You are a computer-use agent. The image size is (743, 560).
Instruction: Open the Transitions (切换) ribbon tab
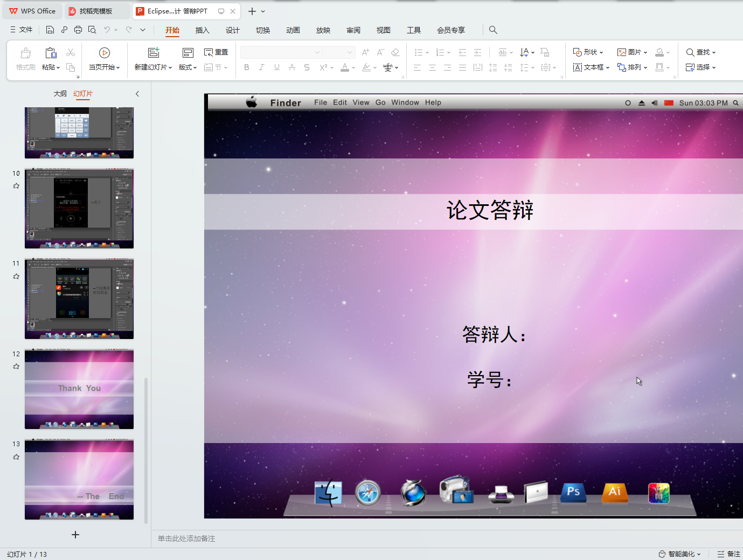263,30
